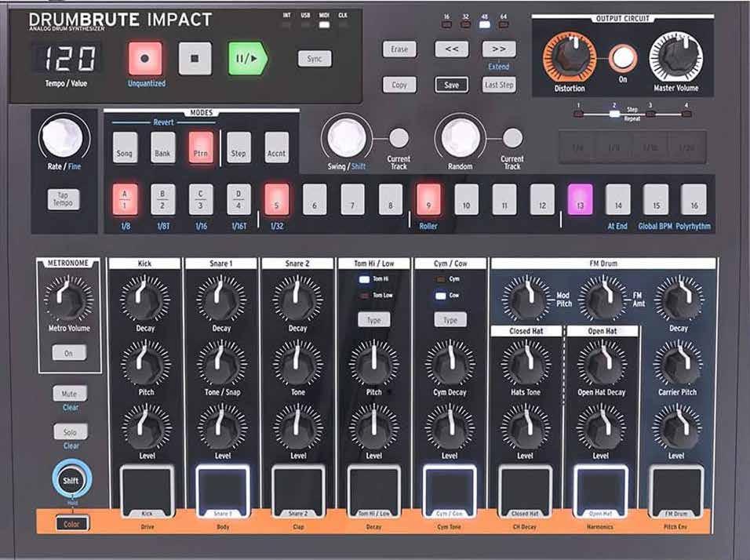This screenshot has height=560, width=750.
Task: Click the Master Volume knob
Action: coord(675,58)
